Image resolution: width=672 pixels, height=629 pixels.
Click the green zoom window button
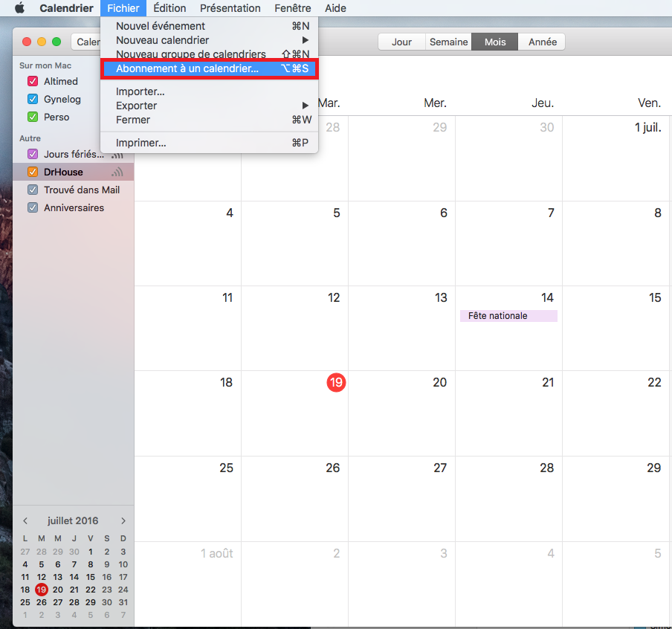click(x=56, y=42)
